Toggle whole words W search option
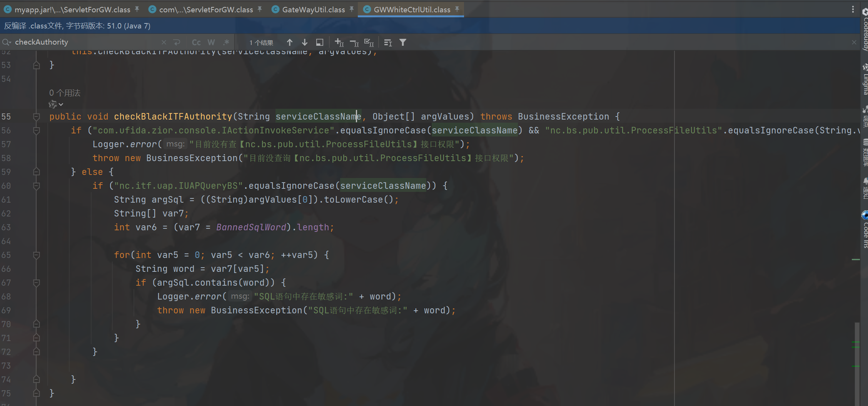 click(211, 42)
